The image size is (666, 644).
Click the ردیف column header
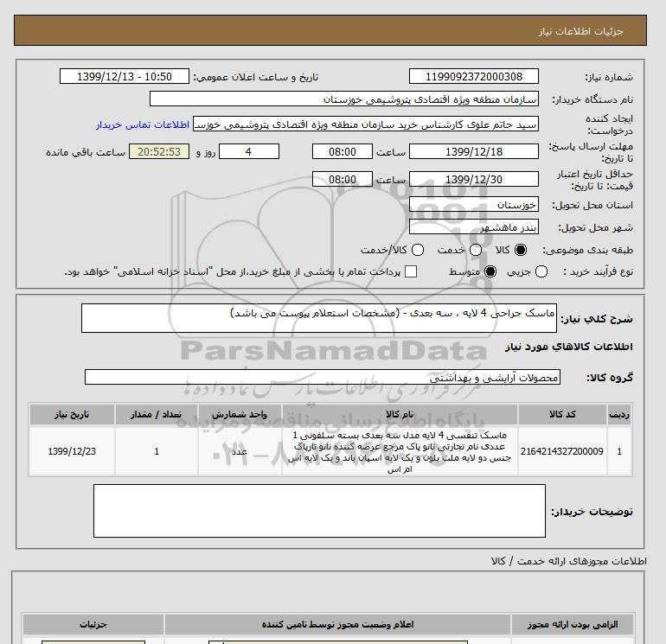click(x=619, y=414)
